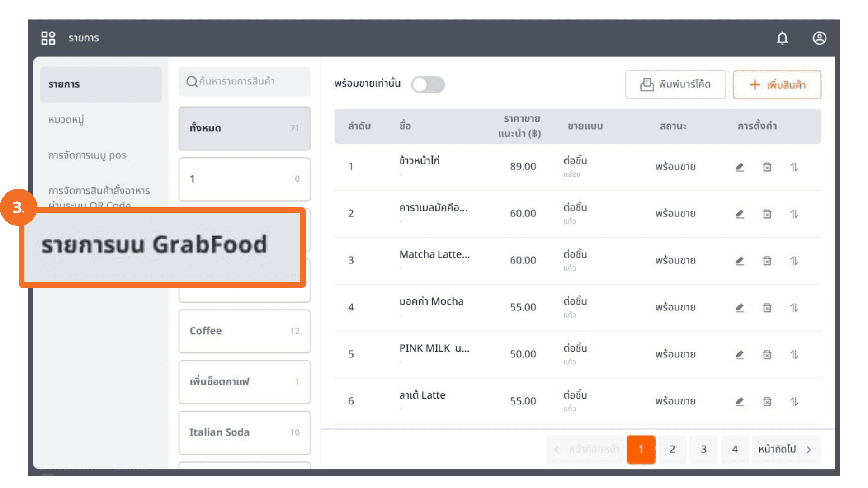This screenshot has height=488, width=868.
Task: Select the Coffee category
Action: tap(244, 331)
